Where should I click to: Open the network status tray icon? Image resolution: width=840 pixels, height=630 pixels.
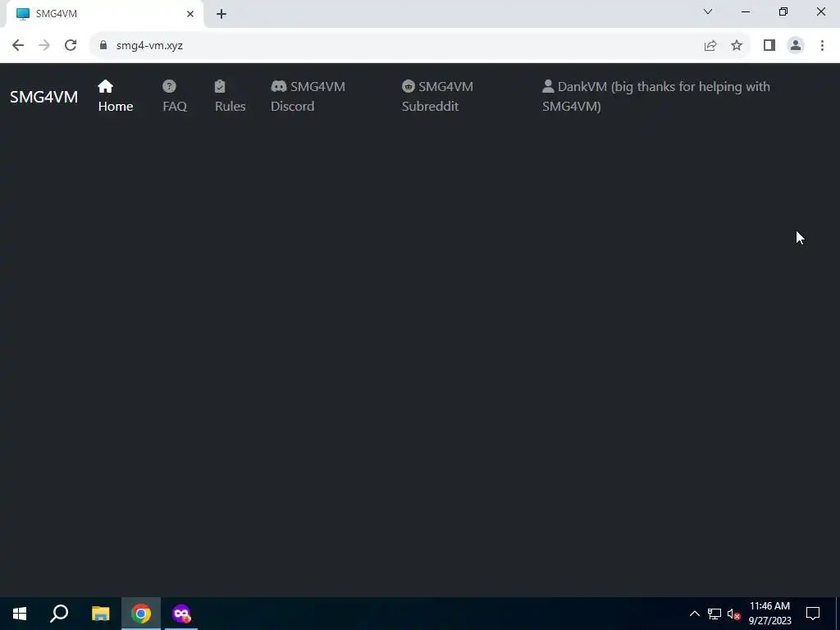[x=714, y=614]
